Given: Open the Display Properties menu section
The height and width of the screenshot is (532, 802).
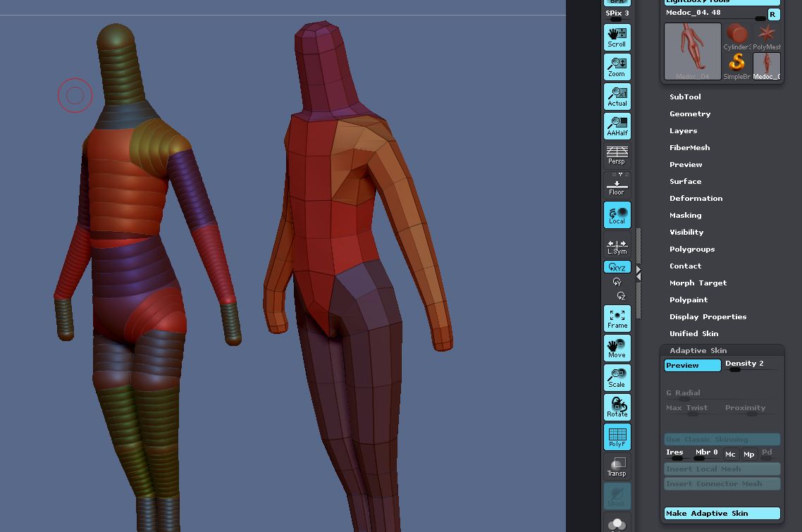Looking at the screenshot, I should pos(708,316).
